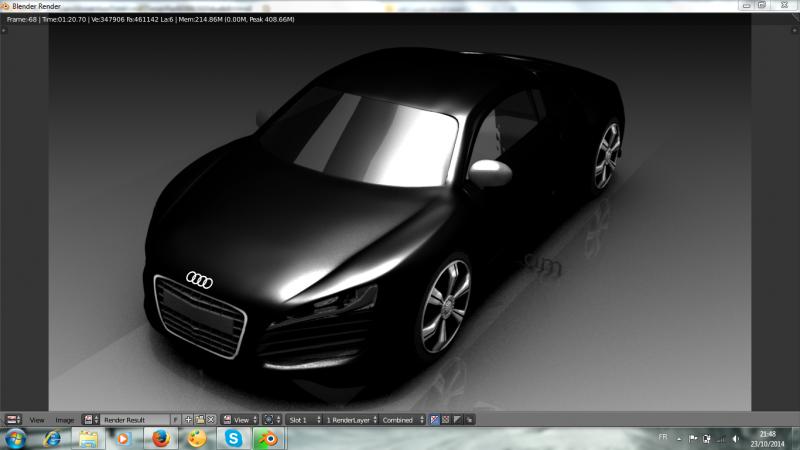Toggle Alpha channel display button
800x450 pixels.
pyautogui.click(x=458, y=420)
